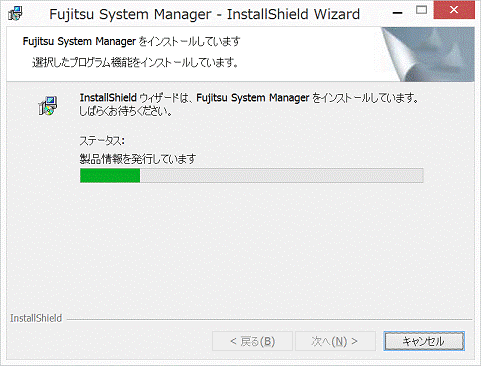Maximize the InstallShield Wizard window
This screenshot has height=366, width=481.
pyautogui.click(x=422, y=10)
